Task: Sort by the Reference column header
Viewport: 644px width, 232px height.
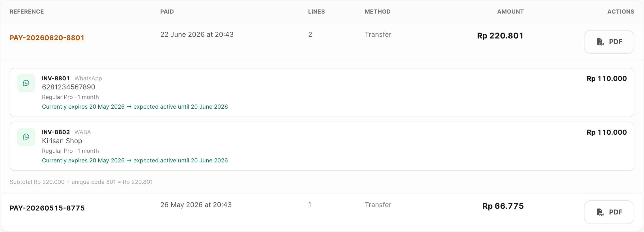Action: pyautogui.click(x=27, y=12)
